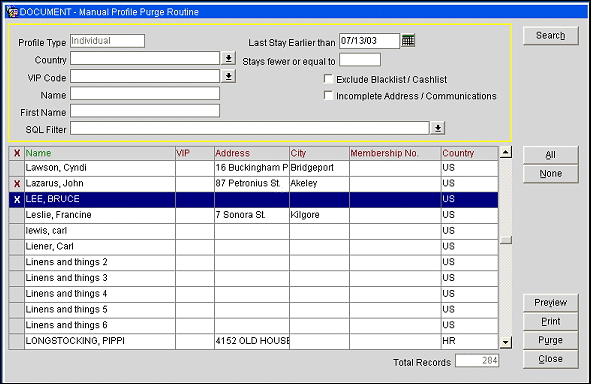Expand the SQL Filter dropdown arrow
The image size is (591, 384).
(438, 128)
